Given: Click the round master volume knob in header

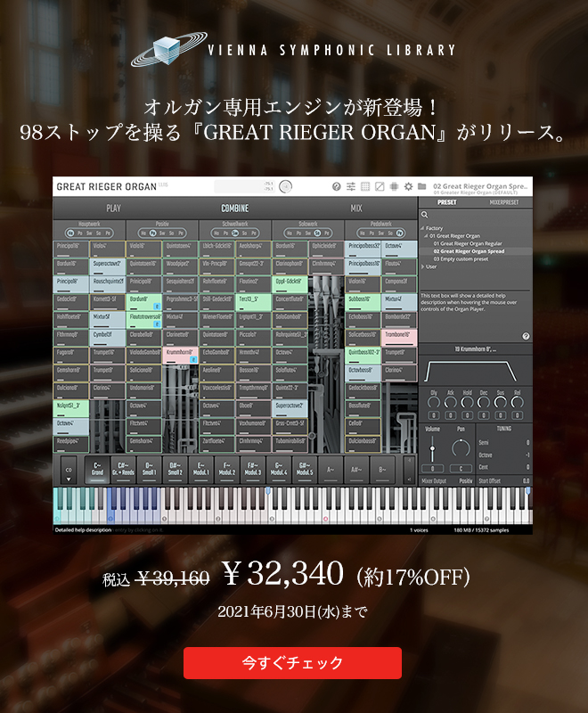Looking at the screenshot, I should click(286, 186).
